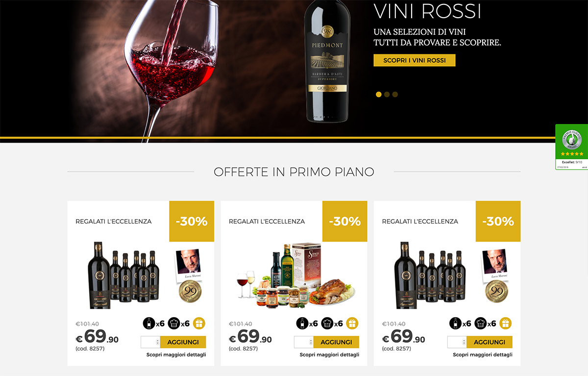
Task: Adjust quantity stepper on first product card
Action: coord(150,342)
